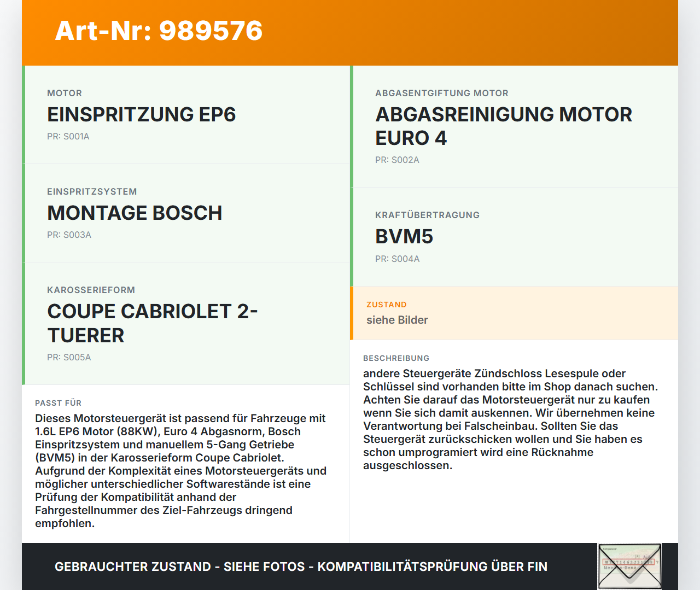Click the 'EINSPRITZSYSTEM' label
Screen dimensions: 700x590
92,191
